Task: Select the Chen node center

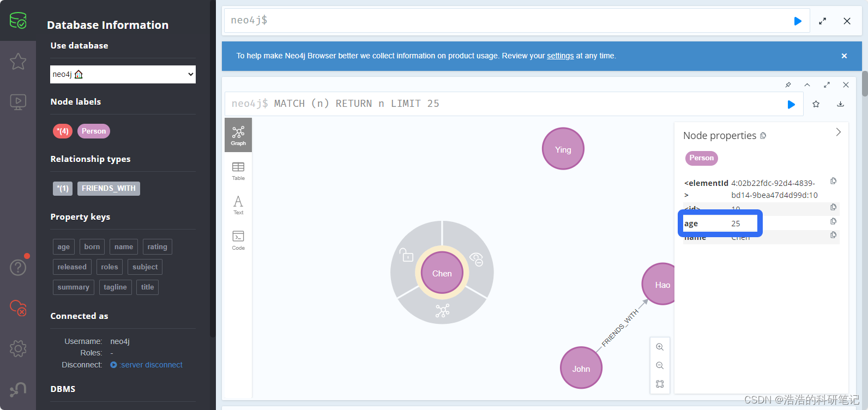Action: coord(442,273)
